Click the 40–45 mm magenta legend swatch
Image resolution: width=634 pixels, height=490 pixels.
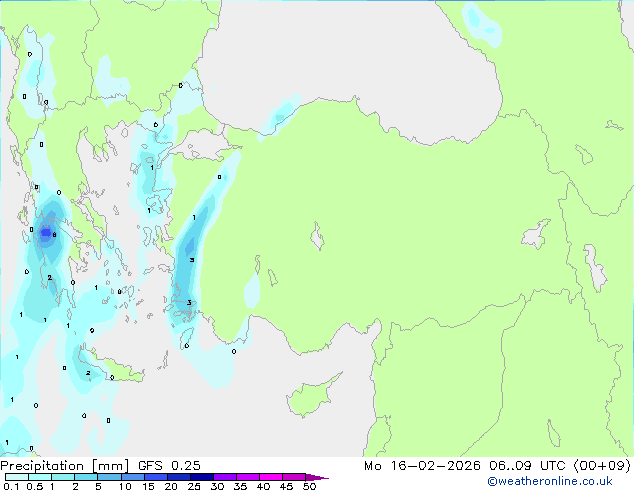[x=271, y=477]
